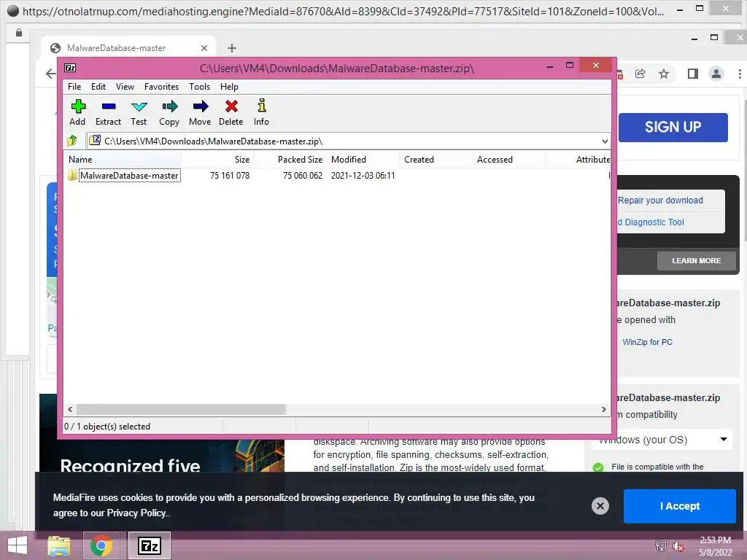Open the Edit menu
The image size is (747, 560).
point(98,87)
